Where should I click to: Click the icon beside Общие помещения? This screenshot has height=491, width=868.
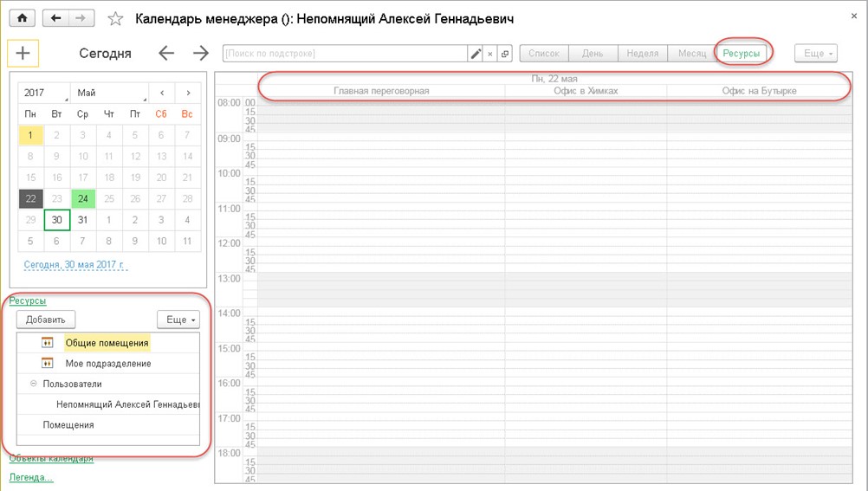coord(48,343)
